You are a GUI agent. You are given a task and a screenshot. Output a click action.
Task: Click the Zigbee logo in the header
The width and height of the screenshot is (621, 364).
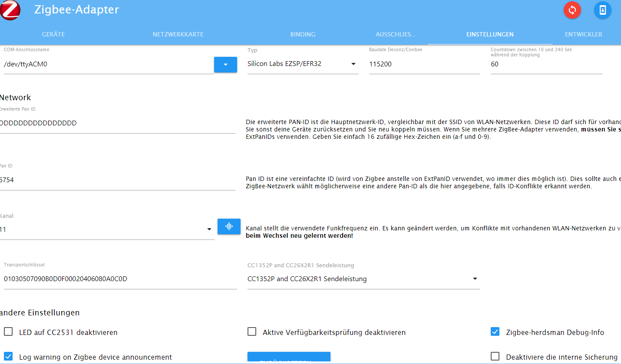(10, 10)
